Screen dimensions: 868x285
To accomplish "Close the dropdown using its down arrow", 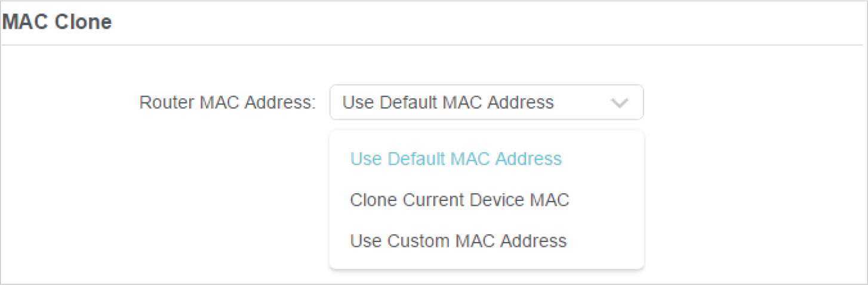I will [x=620, y=103].
